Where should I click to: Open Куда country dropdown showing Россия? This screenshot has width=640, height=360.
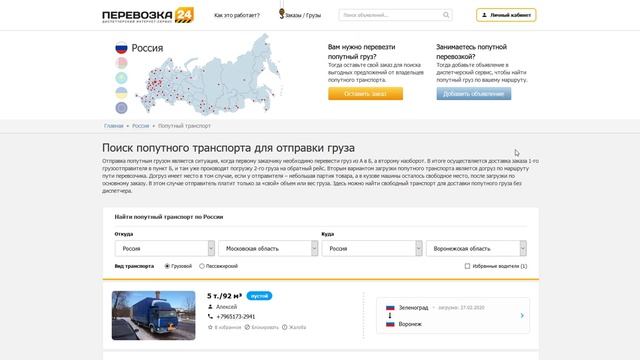pos(372,248)
